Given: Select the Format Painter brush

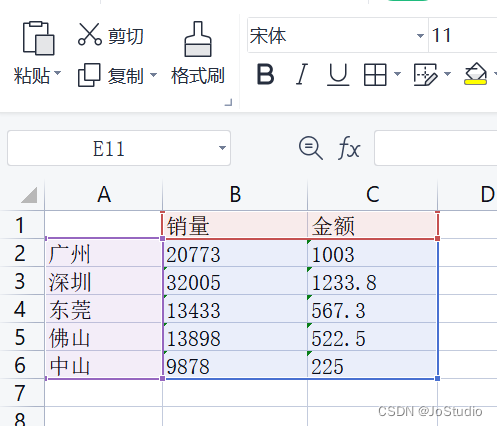Looking at the screenshot, I should 198,39.
